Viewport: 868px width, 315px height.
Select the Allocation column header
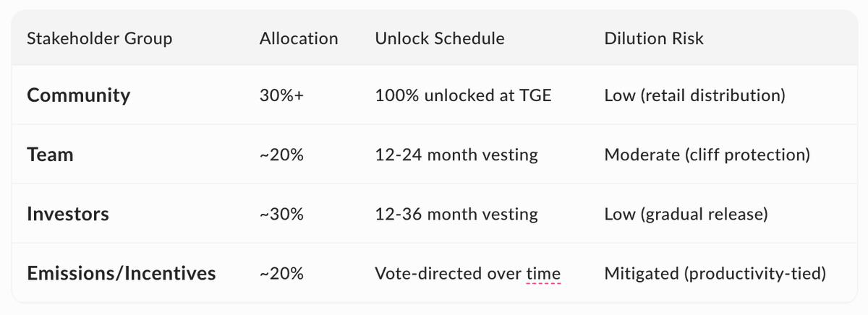299,38
